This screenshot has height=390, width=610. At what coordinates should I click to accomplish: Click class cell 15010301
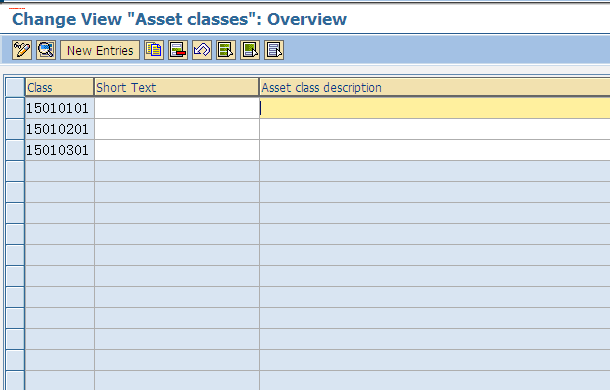coord(60,150)
